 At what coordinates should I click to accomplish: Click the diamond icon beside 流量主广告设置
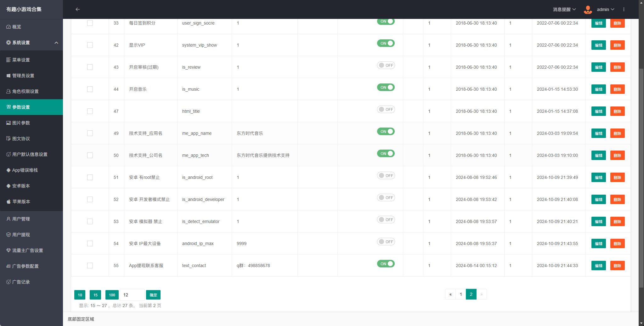pos(8,250)
